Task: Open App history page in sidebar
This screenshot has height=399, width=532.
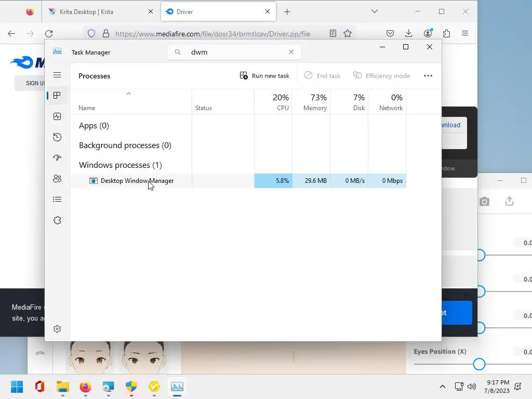Action: coord(57,137)
